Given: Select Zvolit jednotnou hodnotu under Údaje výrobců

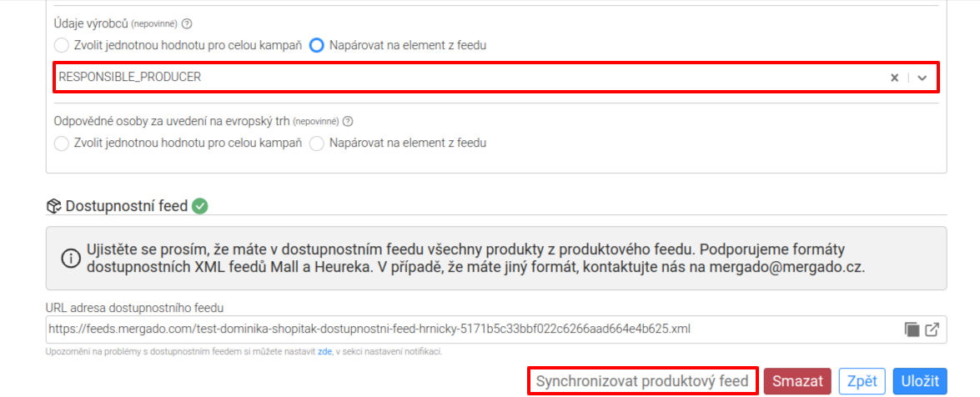Looking at the screenshot, I should point(61,46).
